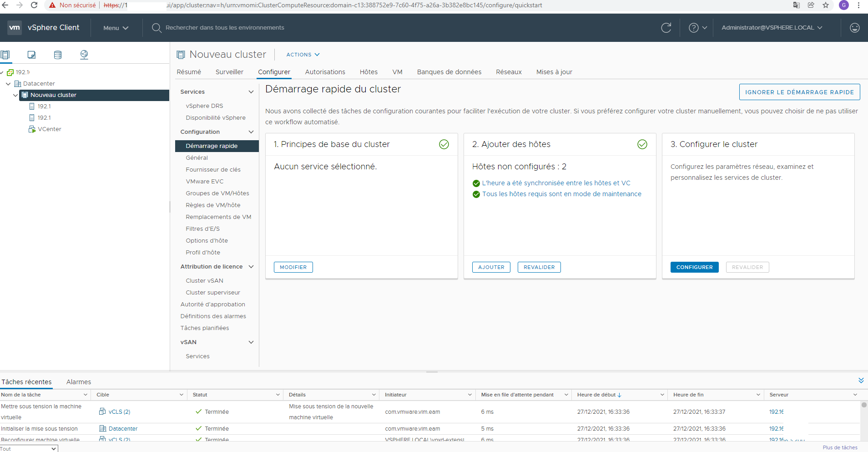This screenshot has height=452, width=868.
Task: Open the smiley feedback icon
Action: pyautogui.click(x=855, y=28)
